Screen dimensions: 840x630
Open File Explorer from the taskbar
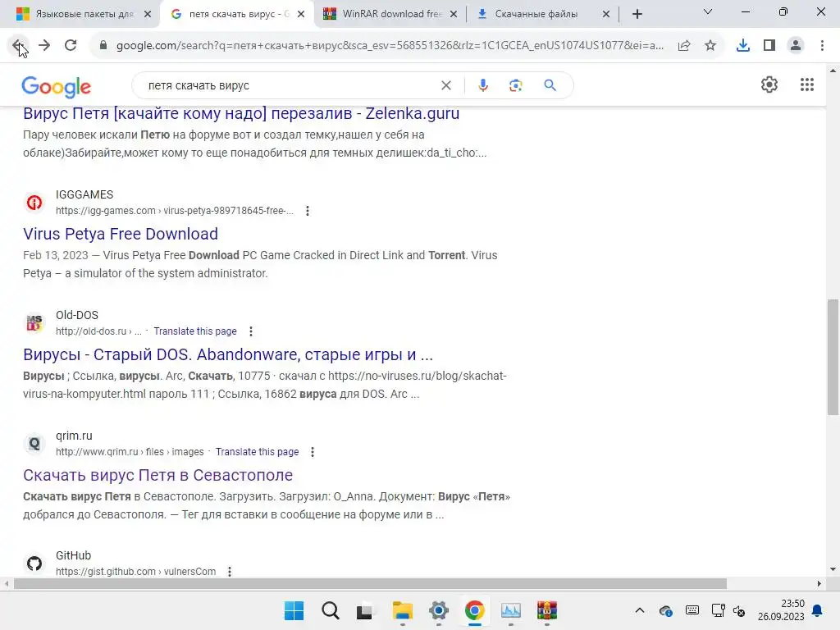pyautogui.click(x=402, y=610)
